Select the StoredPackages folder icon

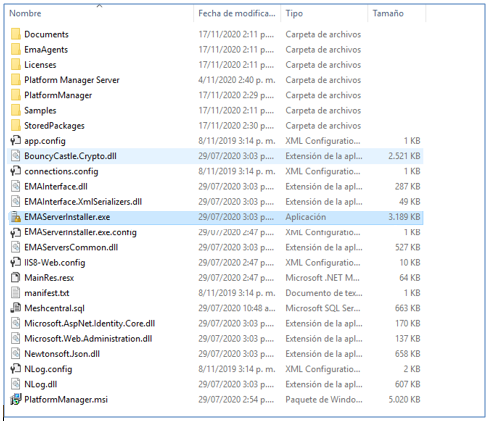pyautogui.click(x=16, y=126)
